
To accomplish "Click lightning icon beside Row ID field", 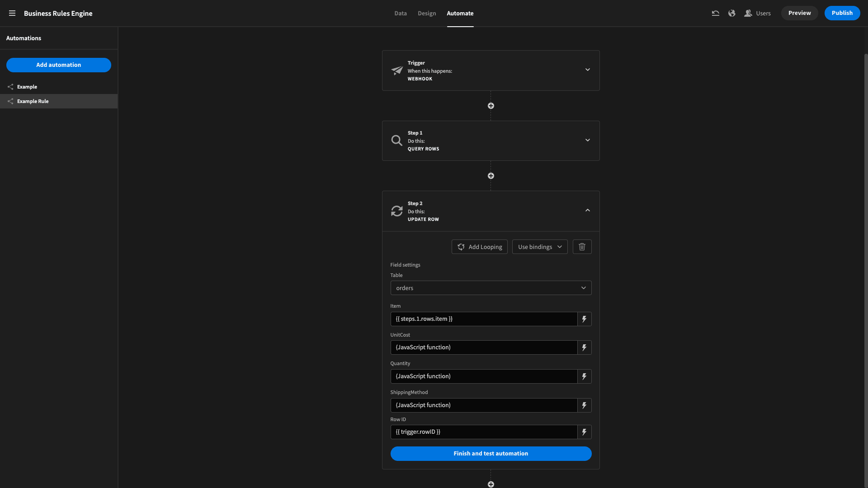I will (x=584, y=432).
